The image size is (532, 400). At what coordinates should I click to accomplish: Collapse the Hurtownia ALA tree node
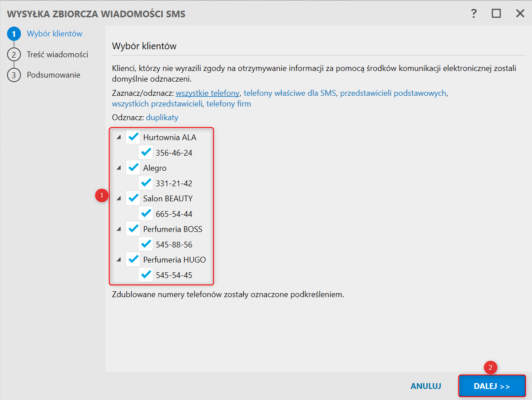[x=118, y=137]
